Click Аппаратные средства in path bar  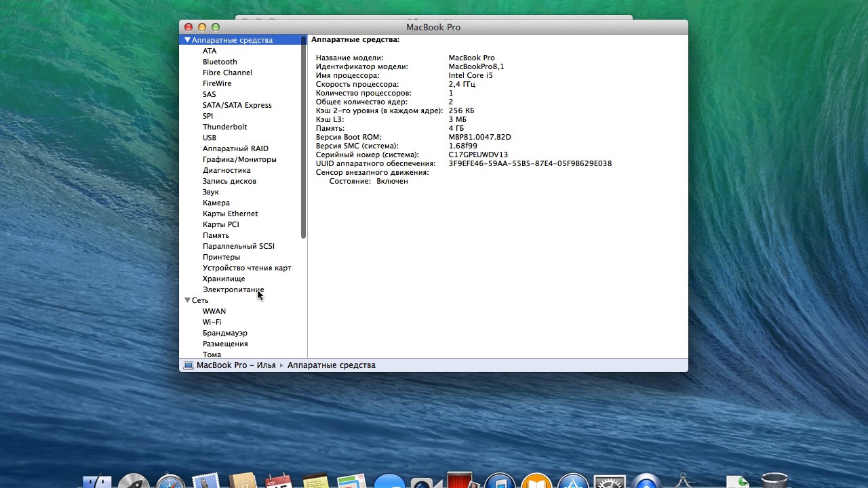pyautogui.click(x=331, y=365)
